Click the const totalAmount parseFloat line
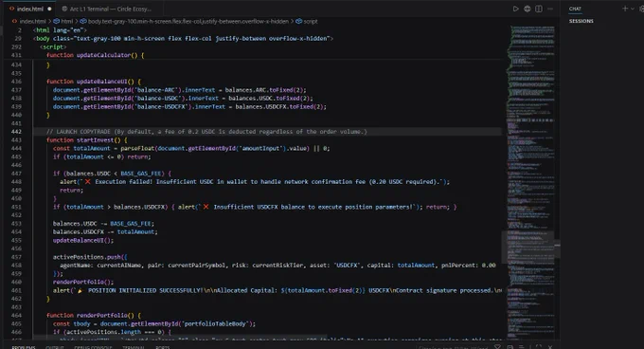Image resolution: width=644 pixels, height=349 pixels. 191,148
